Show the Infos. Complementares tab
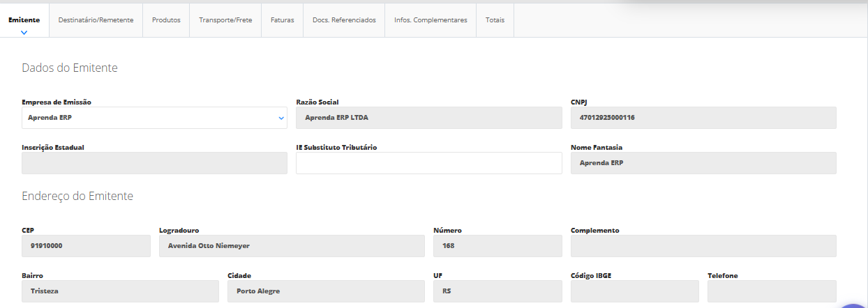 coord(431,20)
